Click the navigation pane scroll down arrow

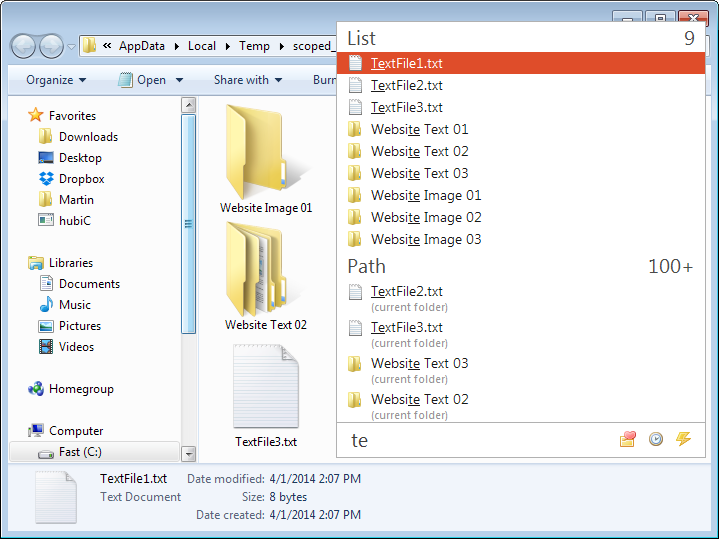[x=188, y=454]
